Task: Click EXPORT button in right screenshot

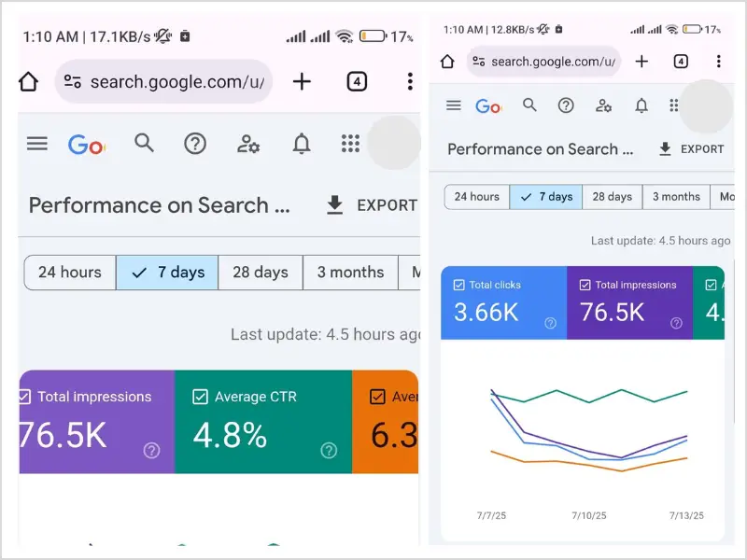Action: tap(691, 149)
